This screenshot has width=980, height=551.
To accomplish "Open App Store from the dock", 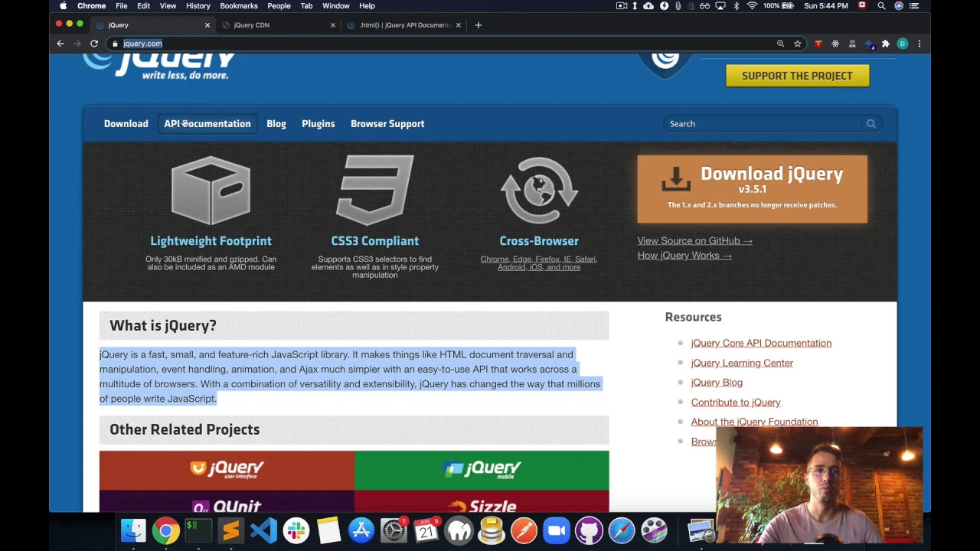I will (361, 531).
